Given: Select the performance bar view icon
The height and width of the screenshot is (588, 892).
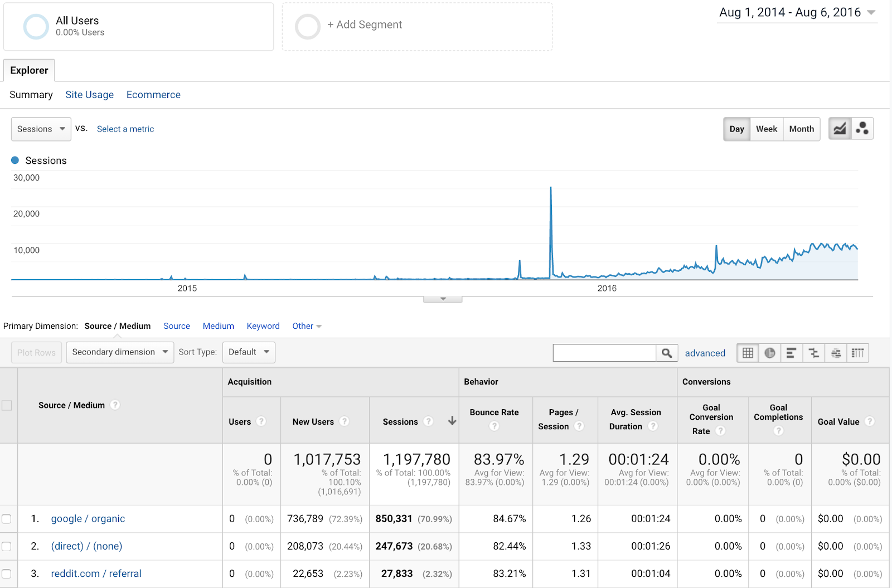Looking at the screenshot, I should pyautogui.click(x=792, y=353).
